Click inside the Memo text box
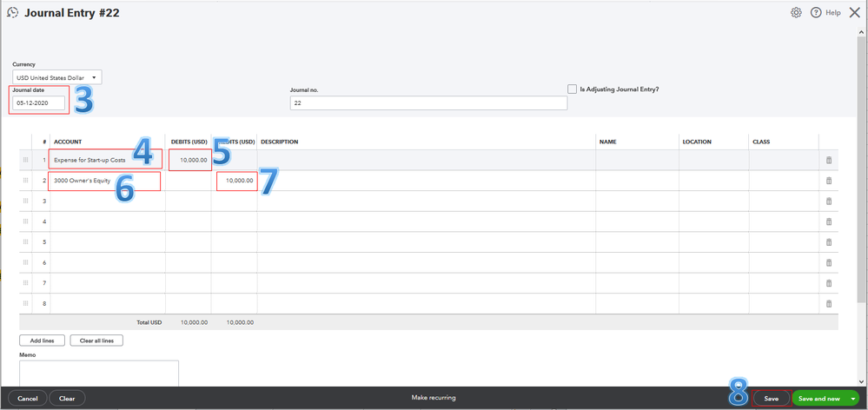868x410 pixels. (x=99, y=374)
